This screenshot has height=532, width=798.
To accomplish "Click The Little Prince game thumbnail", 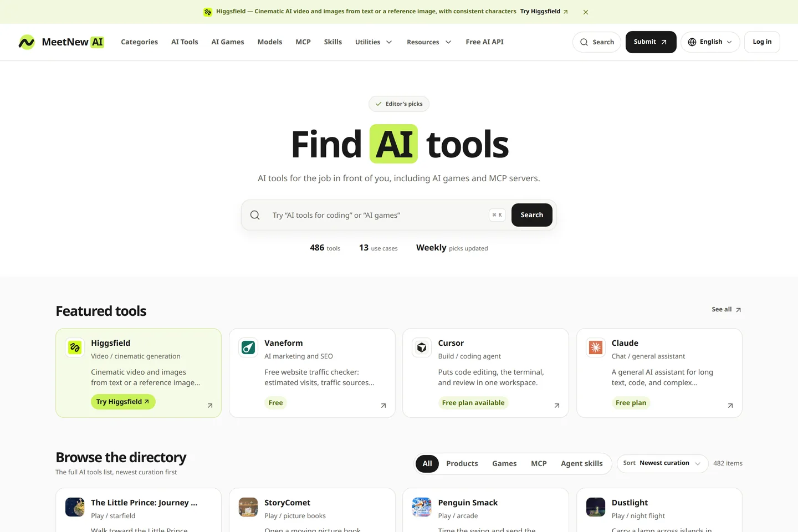I will pos(75,507).
